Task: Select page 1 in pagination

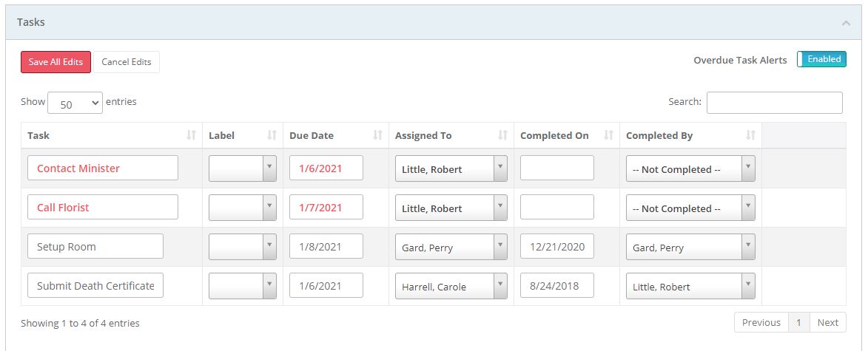Action: coord(798,322)
